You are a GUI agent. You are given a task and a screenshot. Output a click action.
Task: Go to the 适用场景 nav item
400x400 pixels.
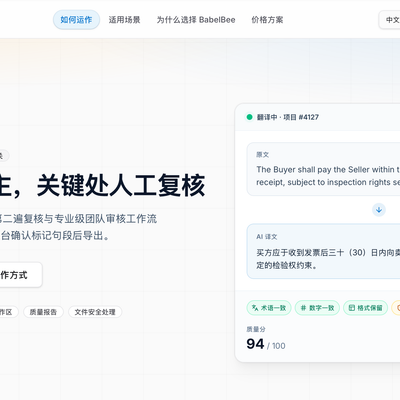coord(124,20)
